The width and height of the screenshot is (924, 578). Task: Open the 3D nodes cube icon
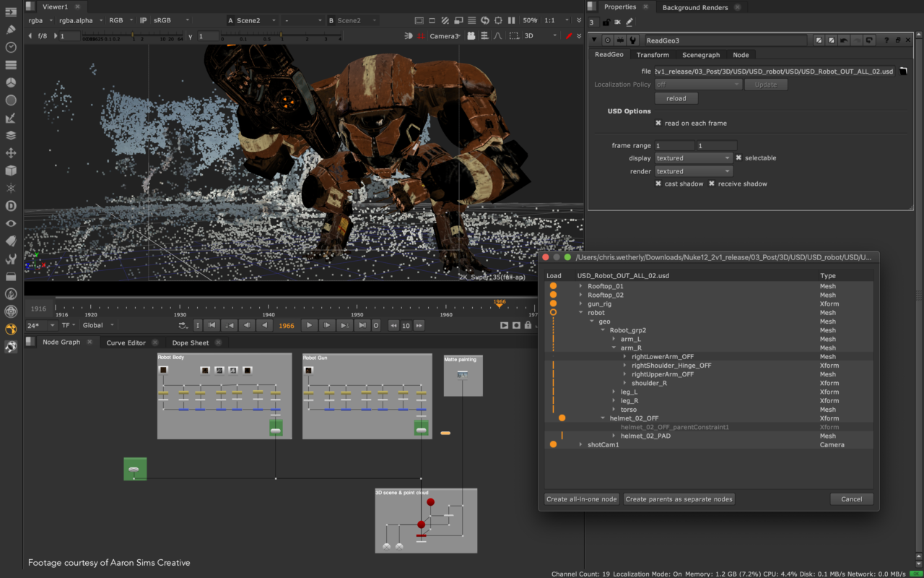click(11, 171)
